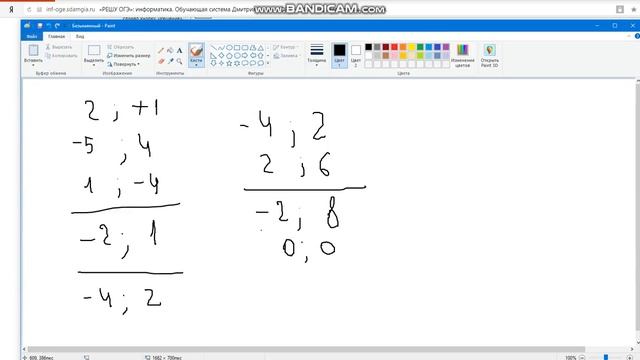
Task: Select the Color 1 foreground box
Action: (x=339, y=55)
